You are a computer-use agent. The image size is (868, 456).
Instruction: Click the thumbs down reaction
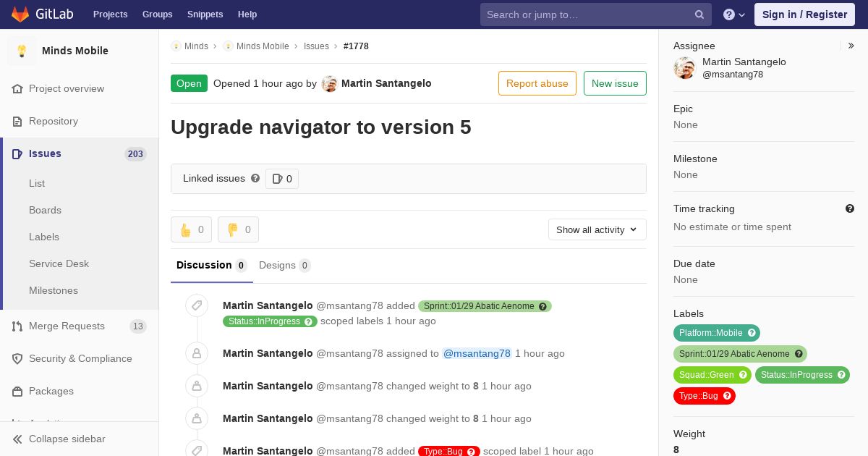click(238, 229)
